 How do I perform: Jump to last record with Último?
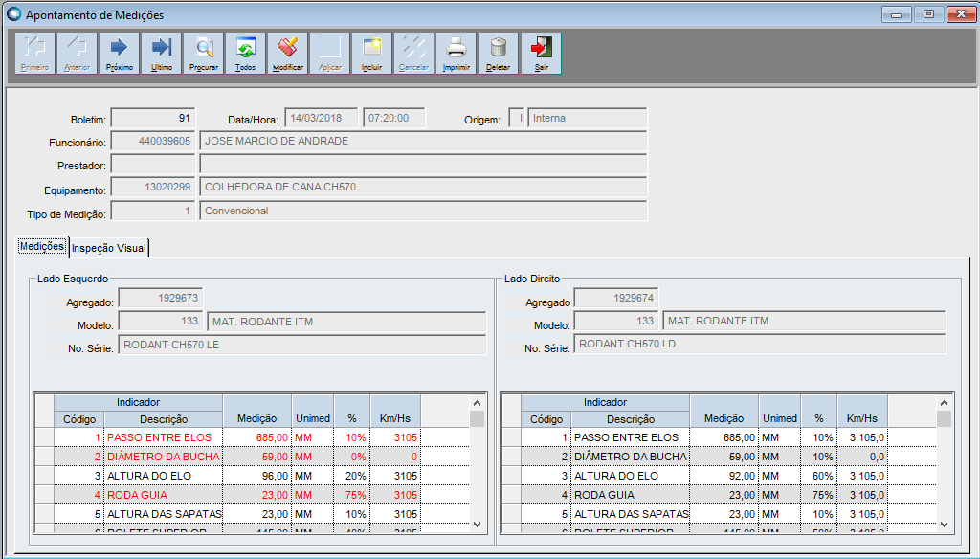click(161, 54)
